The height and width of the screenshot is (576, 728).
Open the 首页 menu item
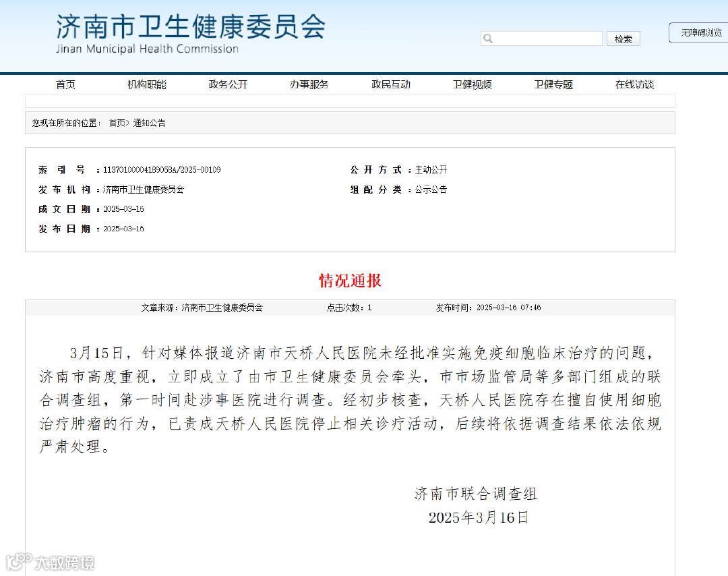(x=65, y=84)
